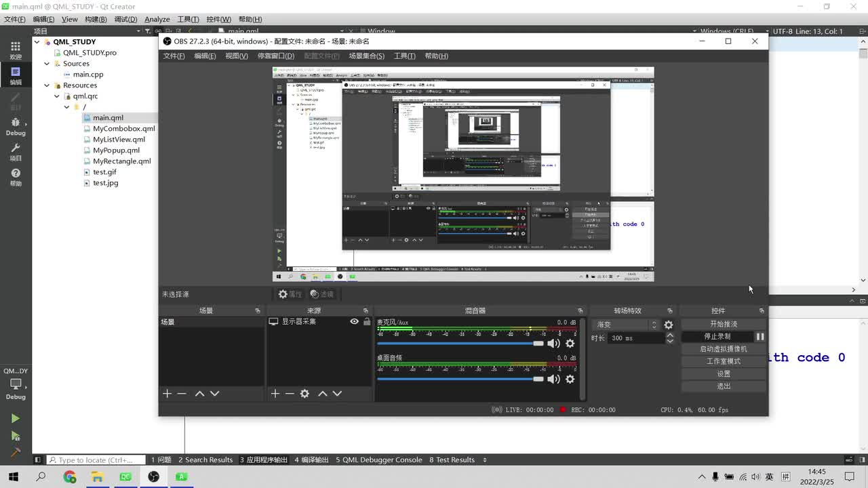The width and height of the screenshot is (868, 488).
Task: Move source up in the sources list
Action: (323, 393)
